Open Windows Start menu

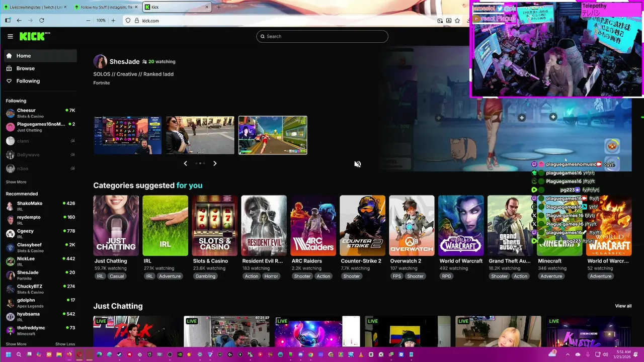coord(9,354)
